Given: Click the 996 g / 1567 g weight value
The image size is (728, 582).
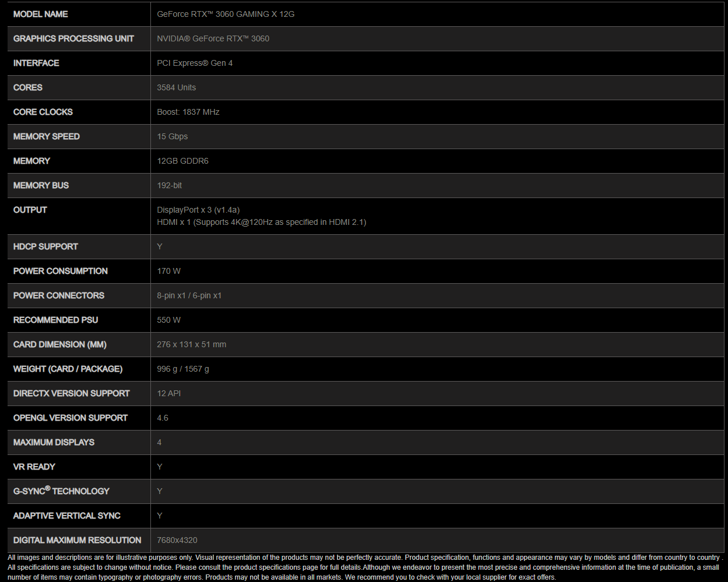Looking at the screenshot, I should pyautogui.click(x=182, y=369).
